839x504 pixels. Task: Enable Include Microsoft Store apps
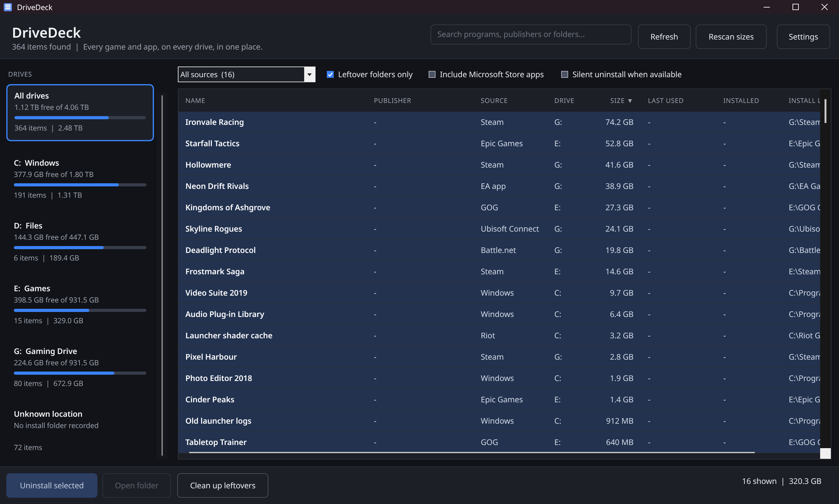432,74
